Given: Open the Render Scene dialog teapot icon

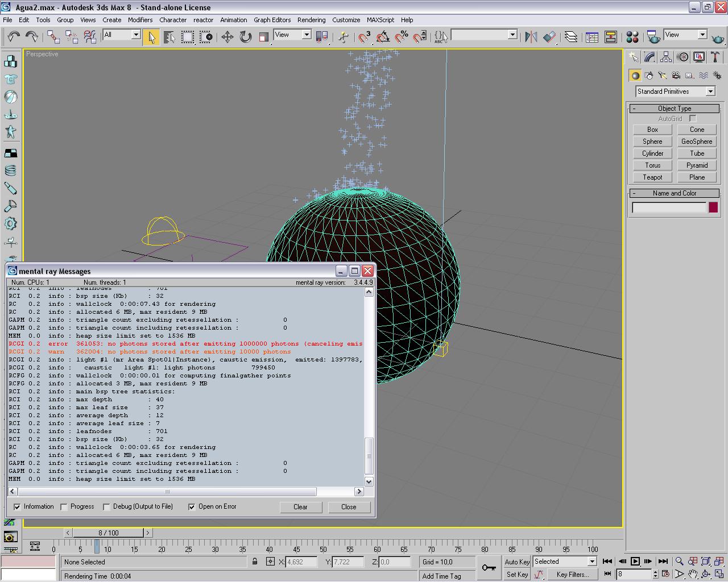Looking at the screenshot, I should pyautogui.click(x=653, y=37).
